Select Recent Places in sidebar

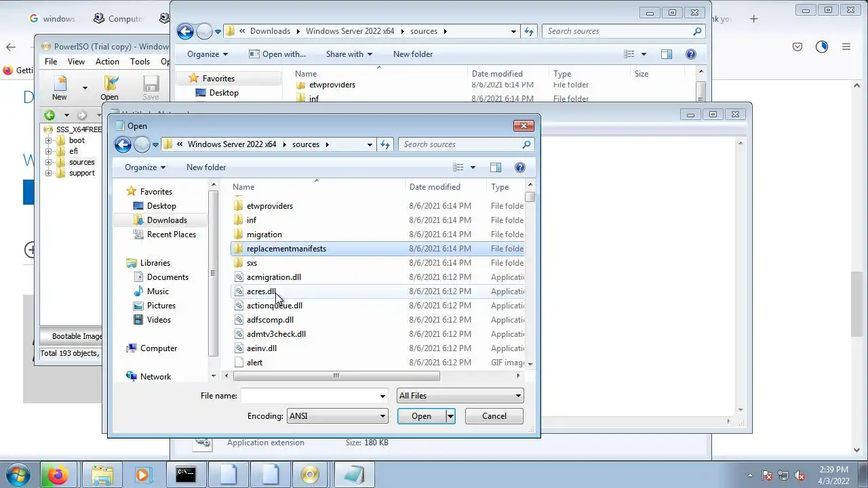pyautogui.click(x=172, y=235)
